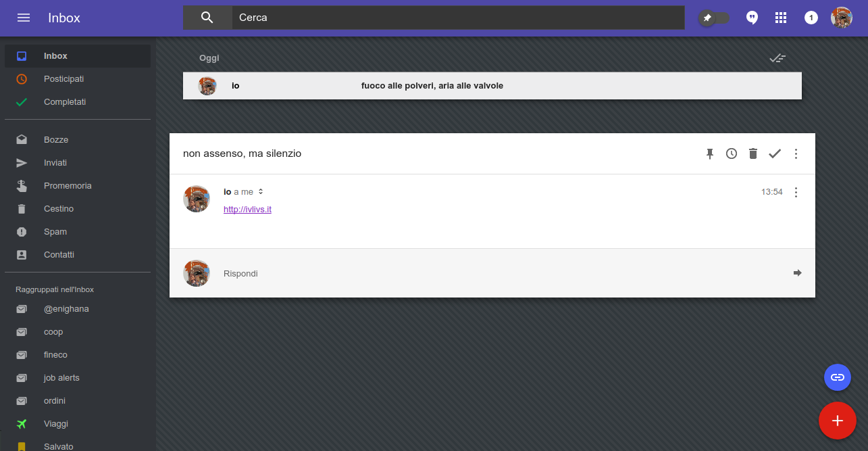
Task: Click the Promemoria finger icon
Action: 22,186
